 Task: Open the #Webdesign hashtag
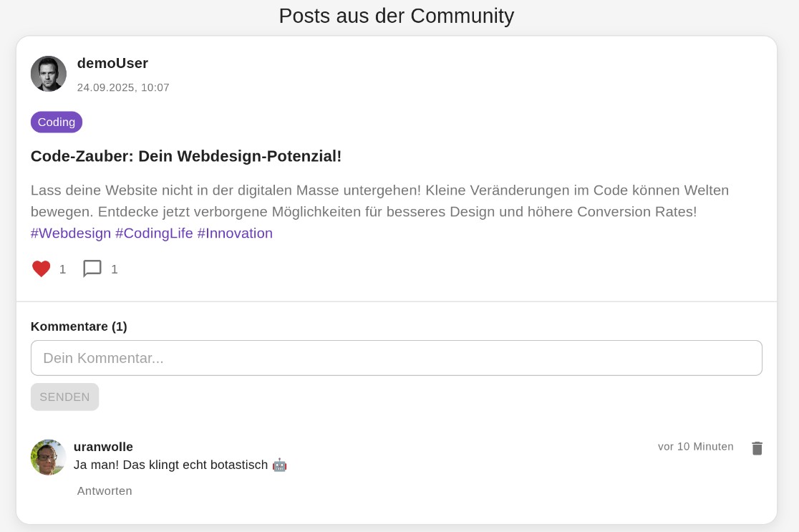71,233
